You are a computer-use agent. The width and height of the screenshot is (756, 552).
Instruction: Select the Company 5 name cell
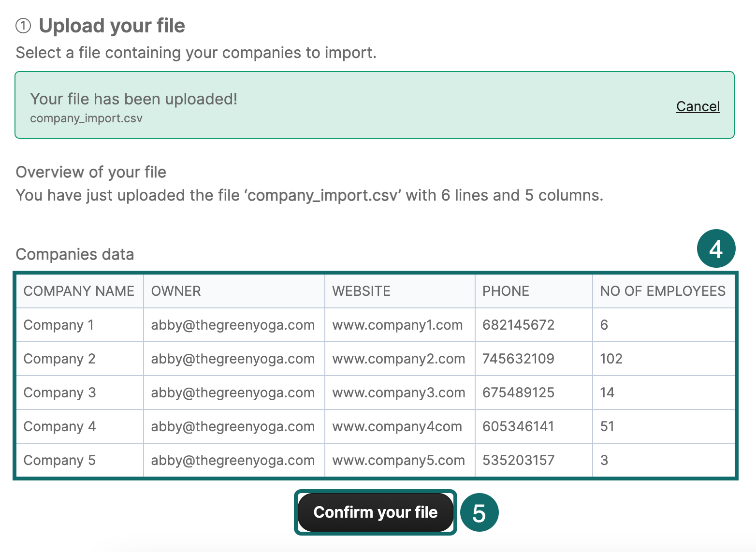(x=59, y=460)
